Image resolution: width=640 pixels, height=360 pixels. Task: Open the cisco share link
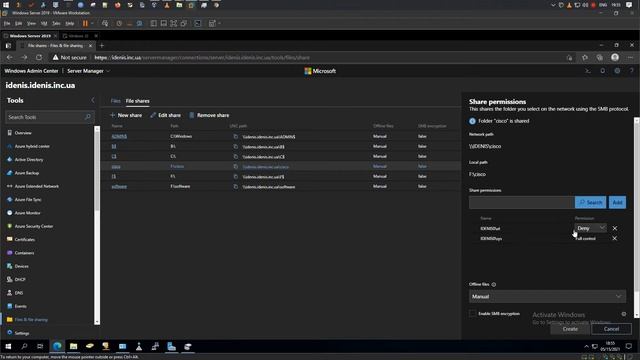[116, 167]
